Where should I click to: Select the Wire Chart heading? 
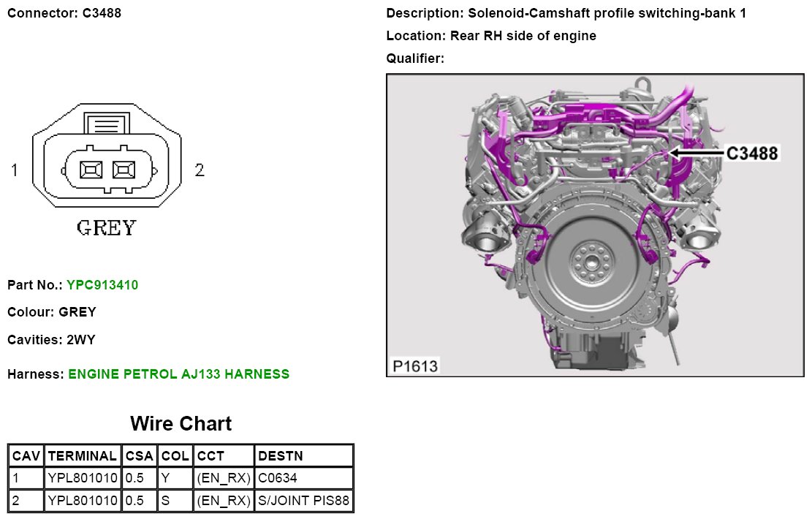181,423
